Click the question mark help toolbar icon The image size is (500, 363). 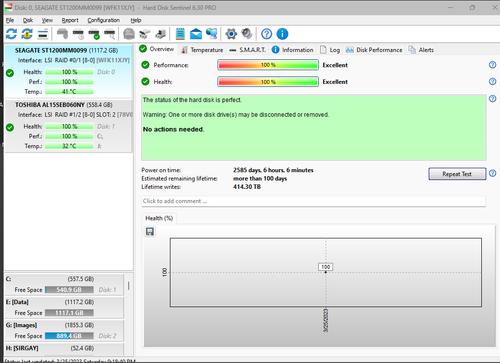coord(267,34)
